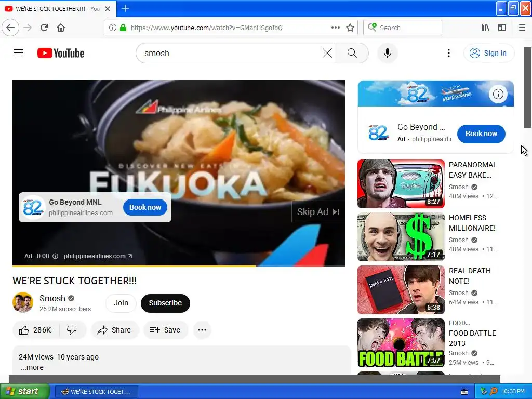Open FOOD BATTLE 2013 video thumbnail
This screenshot has width=532, height=399.
pyautogui.click(x=401, y=343)
